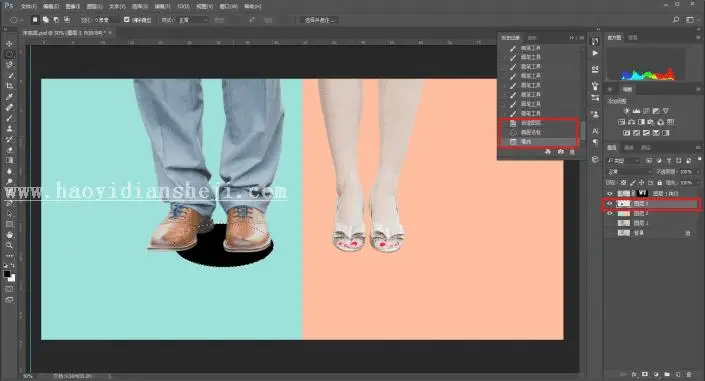The height and width of the screenshot is (381, 705).
Task: Open the Layer menu
Action: point(94,6)
